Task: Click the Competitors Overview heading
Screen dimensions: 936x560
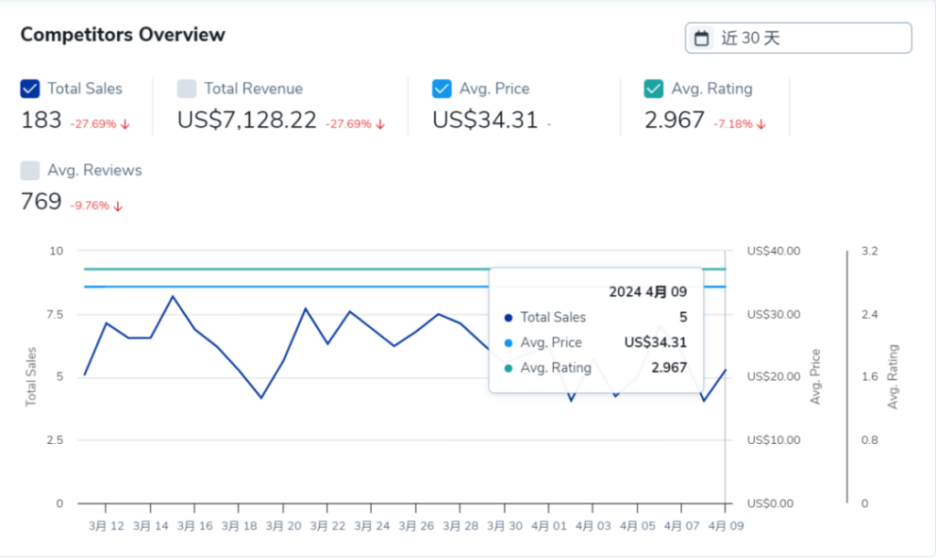Action: (122, 35)
